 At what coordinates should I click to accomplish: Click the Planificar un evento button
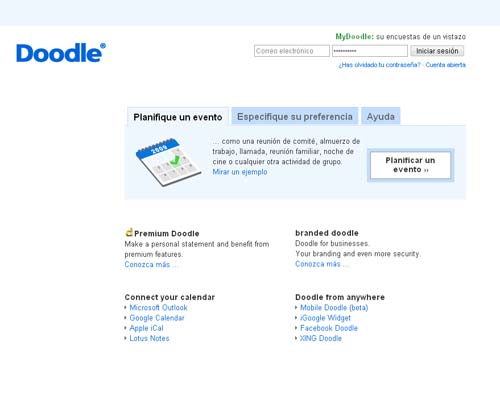pyautogui.click(x=410, y=165)
